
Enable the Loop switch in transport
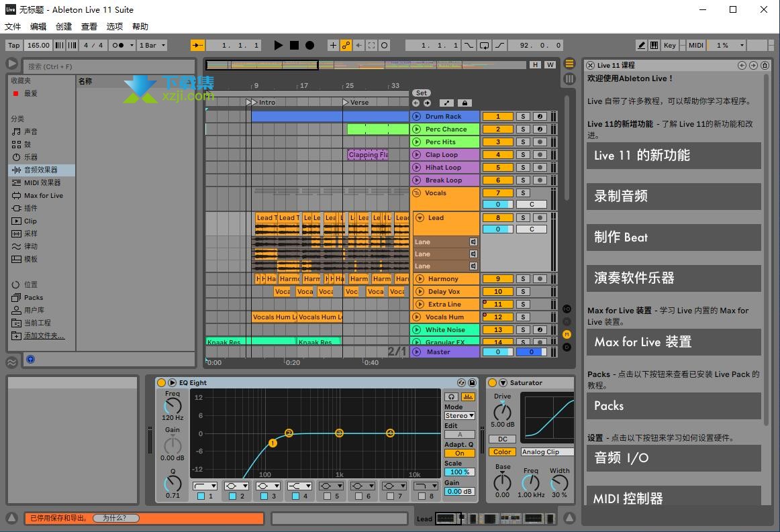[484, 45]
